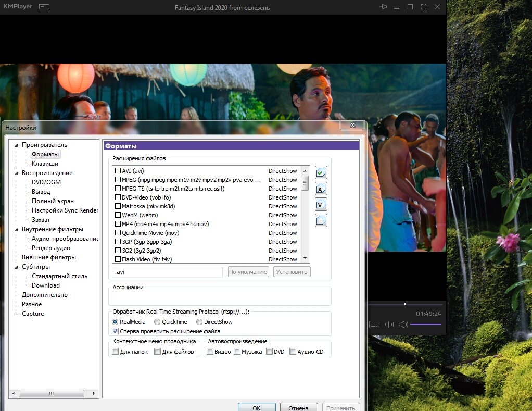Check the Flash Video (flv f4v) checkbox
532x411 pixels.
[x=118, y=259]
